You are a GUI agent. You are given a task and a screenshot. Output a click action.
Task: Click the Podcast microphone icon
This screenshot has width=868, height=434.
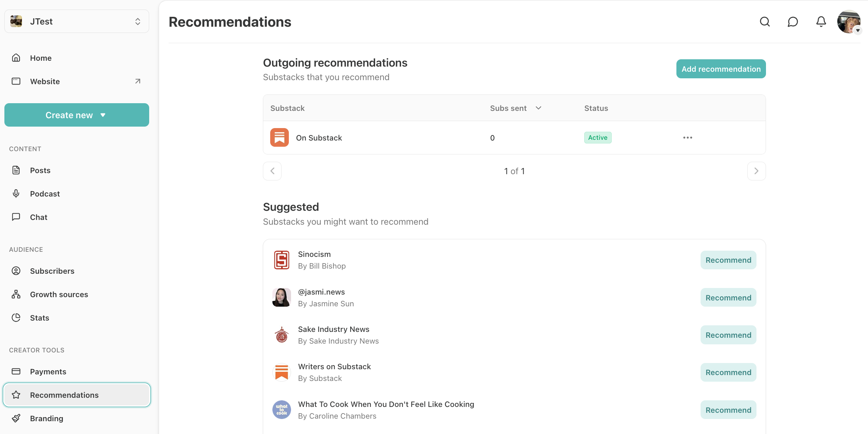16,194
